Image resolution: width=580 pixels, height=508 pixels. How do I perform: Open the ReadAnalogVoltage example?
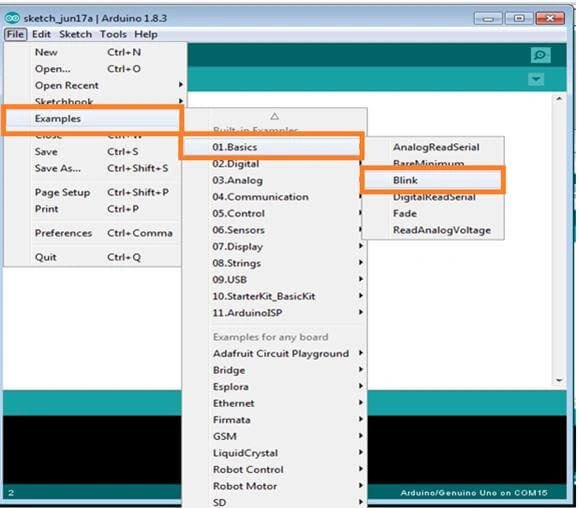(433, 230)
